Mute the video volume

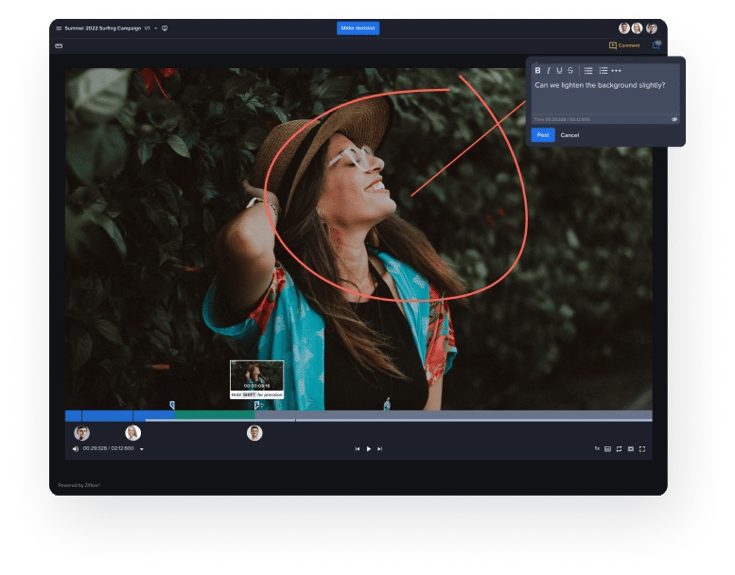(x=75, y=449)
